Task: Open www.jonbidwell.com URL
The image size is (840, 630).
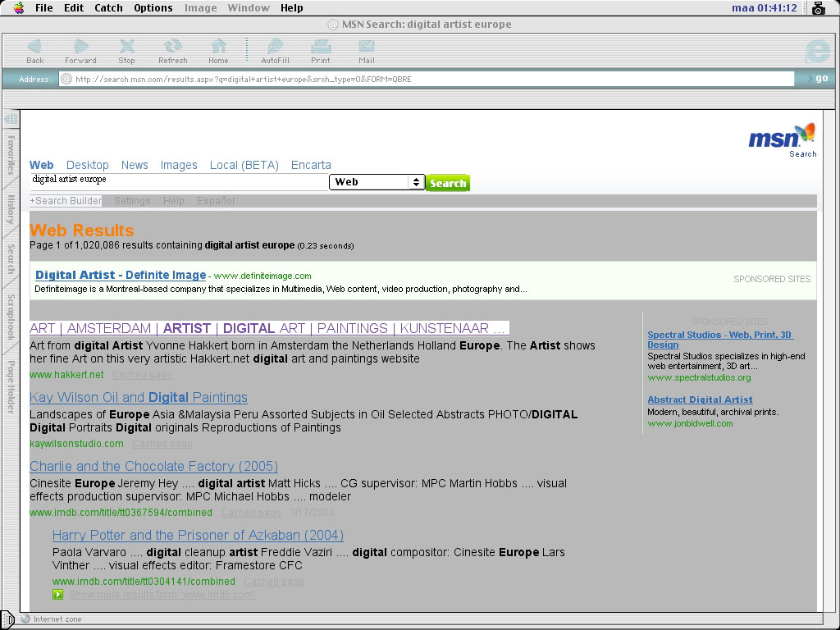Action: click(x=690, y=424)
